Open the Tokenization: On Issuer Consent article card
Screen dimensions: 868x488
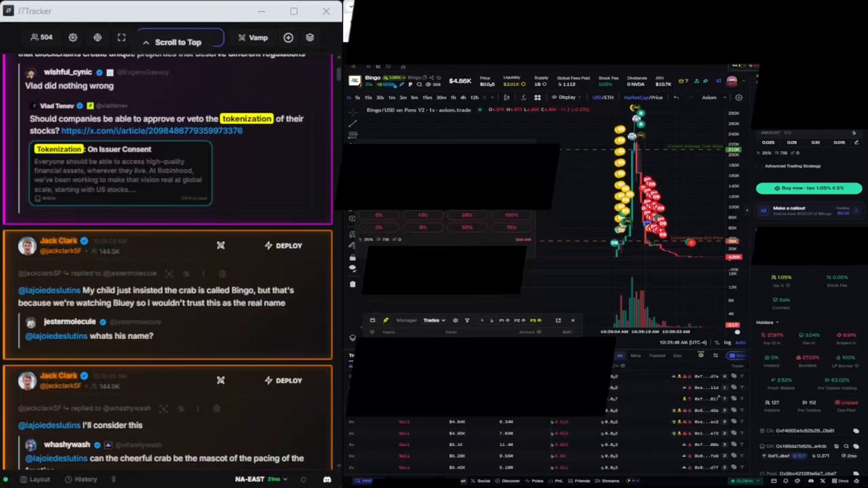[121, 173]
